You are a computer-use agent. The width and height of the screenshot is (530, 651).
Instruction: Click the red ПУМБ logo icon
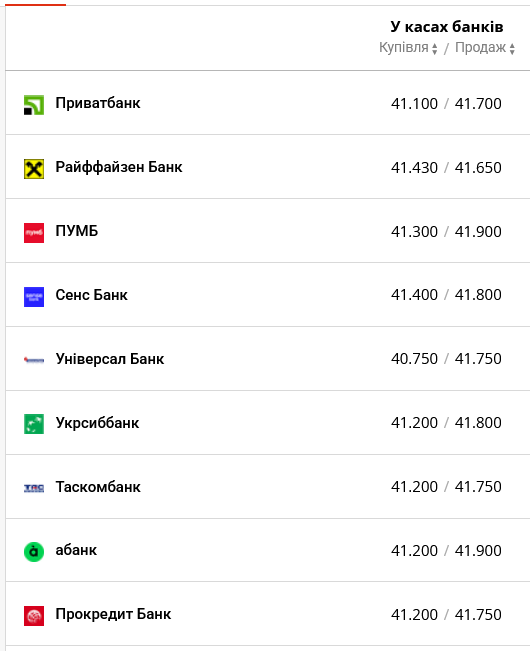tap(34, 233)
